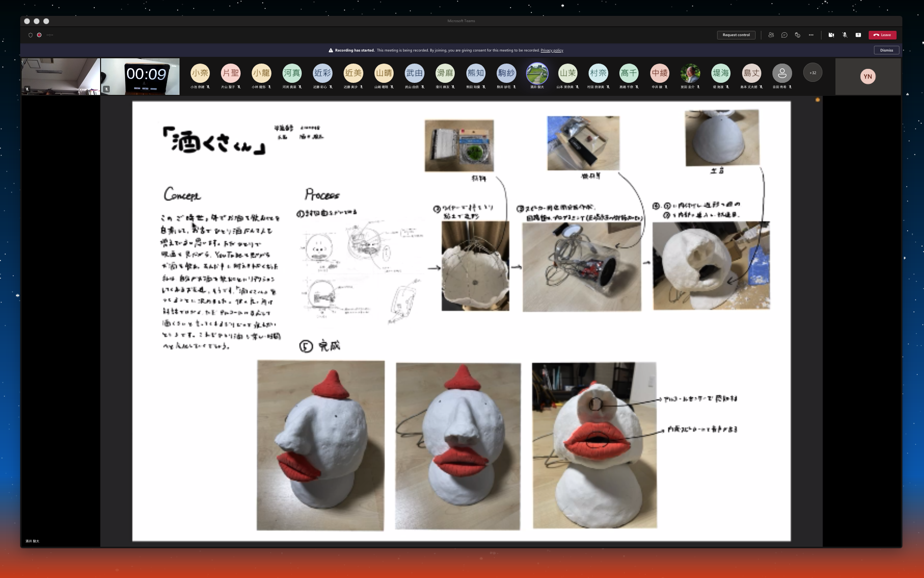Open the reactions icon
The height and width of the screenshot is (578, 924).
[797, 35]
